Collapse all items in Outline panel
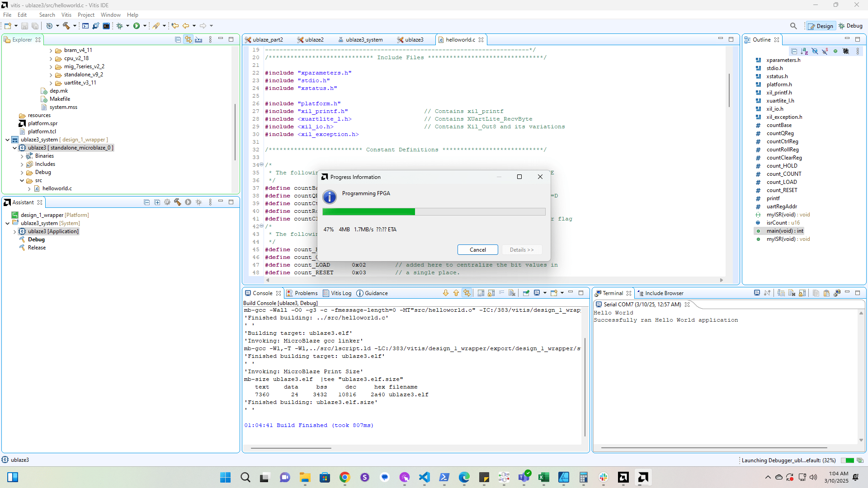 (x=794, y=51)
